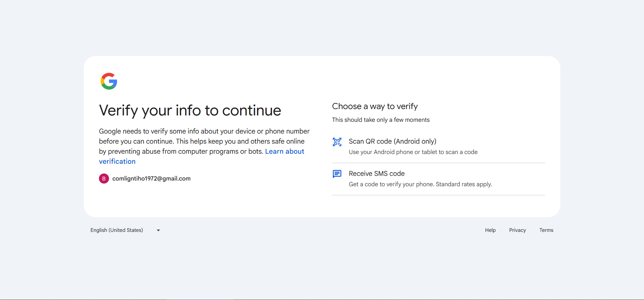Follow the "Learn about" link text
The image size is (644, 300).
pyautogui.click(x=284, y=151)
